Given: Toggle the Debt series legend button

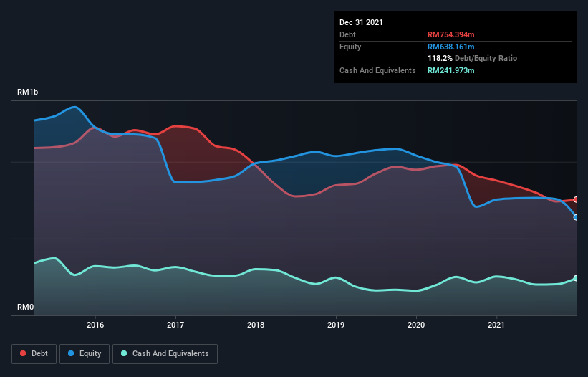Looking at the screenshot, I should [x=34, y=354].
